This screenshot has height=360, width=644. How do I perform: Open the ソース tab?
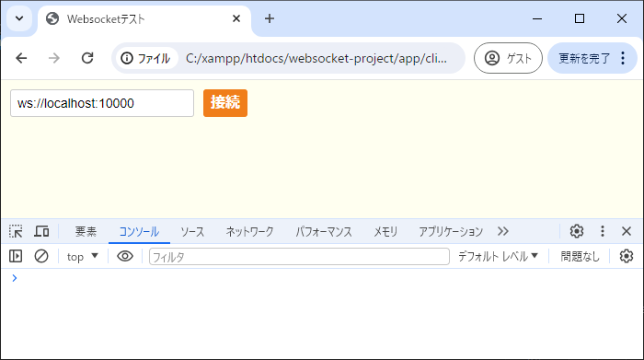(192, 232)
